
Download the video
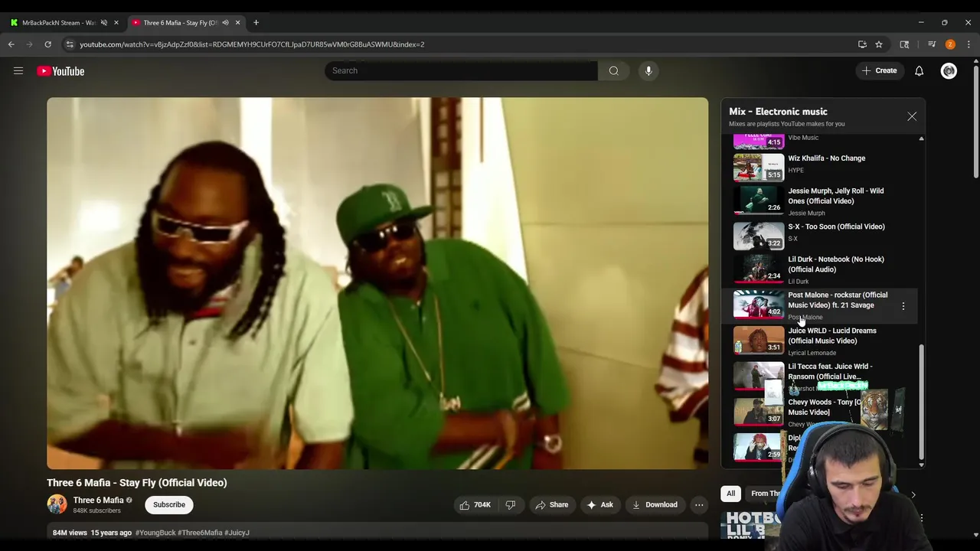[x=655, y=505]
